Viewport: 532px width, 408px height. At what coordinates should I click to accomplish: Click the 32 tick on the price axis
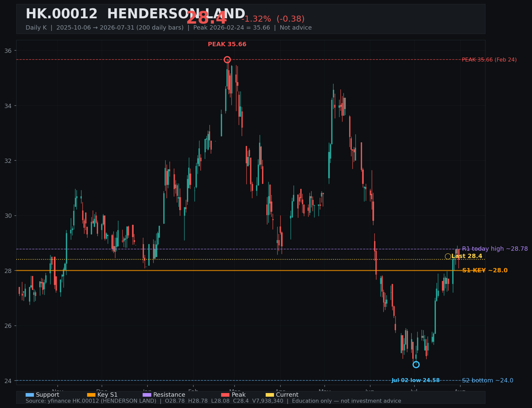click(x=8, y=161)
